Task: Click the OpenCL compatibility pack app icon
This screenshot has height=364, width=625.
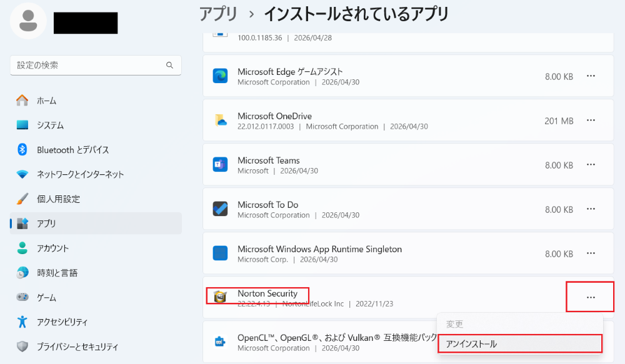Action: [x=220, y=342]
